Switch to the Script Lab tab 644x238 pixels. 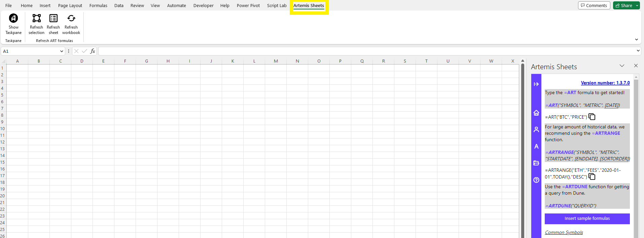[x=277, y=5]
